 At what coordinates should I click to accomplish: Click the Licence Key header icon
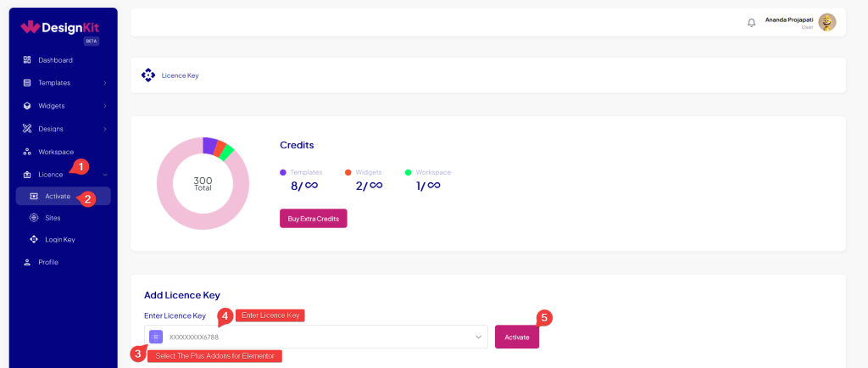[147, 75]
